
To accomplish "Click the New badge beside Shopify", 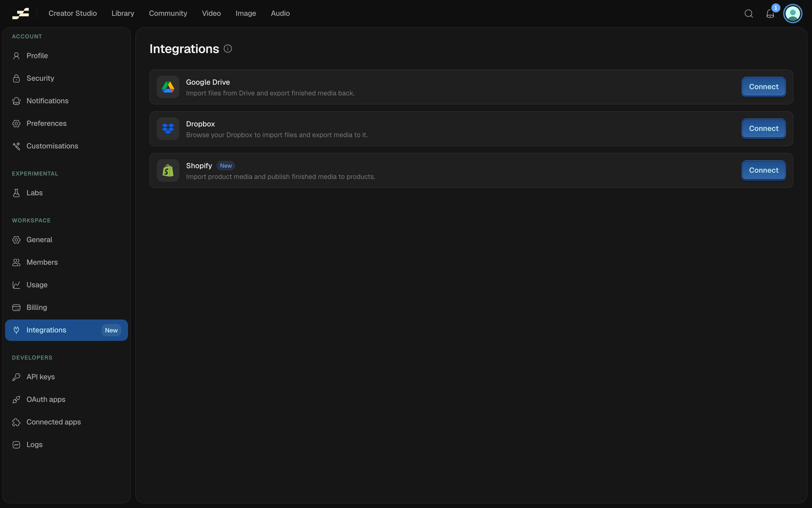I will [x=226, y=166].
